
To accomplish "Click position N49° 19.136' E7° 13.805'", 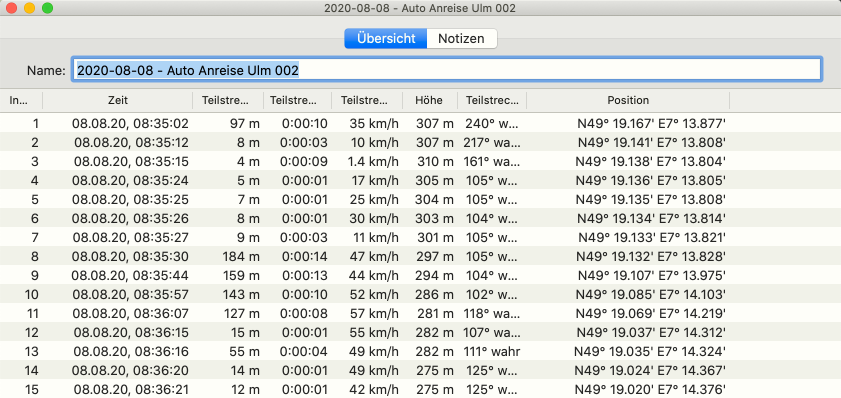I will pyautogui.click(x=651, y=181).
